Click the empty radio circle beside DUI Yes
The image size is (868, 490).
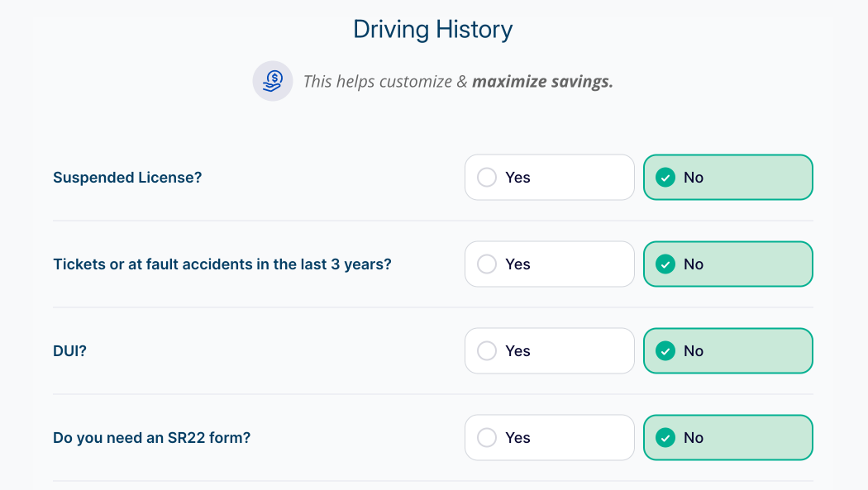coord(487,351)
